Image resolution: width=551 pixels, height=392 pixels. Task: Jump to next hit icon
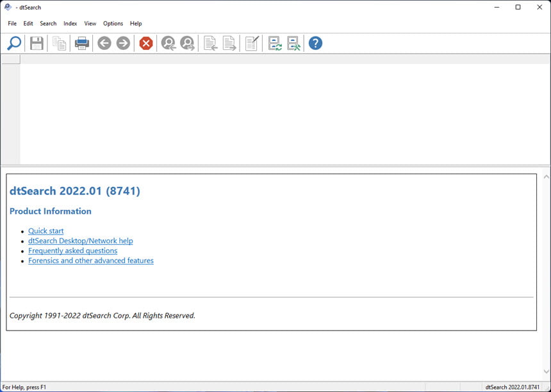(x=187, y=44)
